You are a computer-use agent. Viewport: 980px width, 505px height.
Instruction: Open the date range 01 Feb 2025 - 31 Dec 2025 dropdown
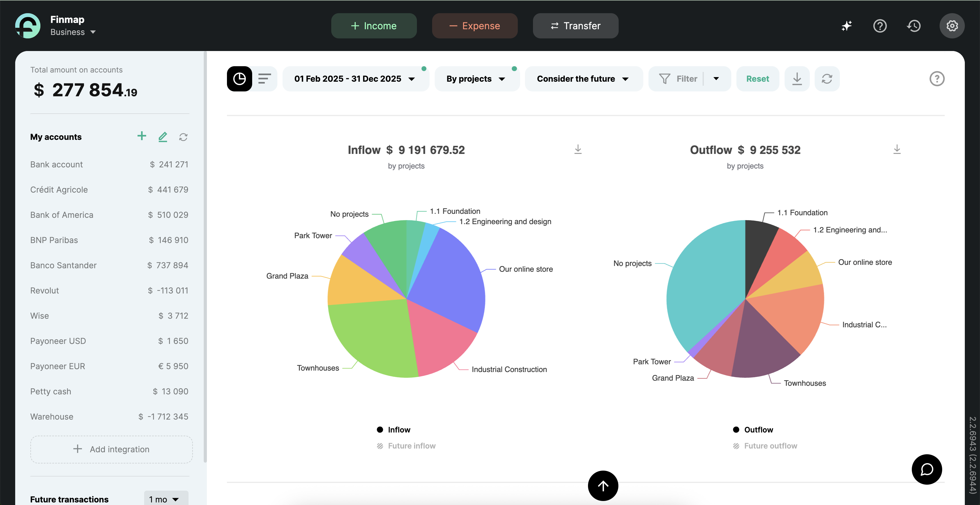(355, 79)
